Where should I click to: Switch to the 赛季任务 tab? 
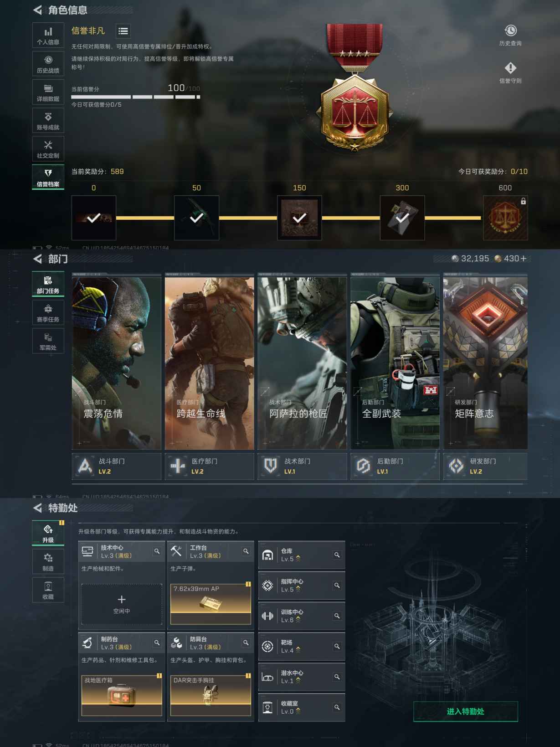48,313
